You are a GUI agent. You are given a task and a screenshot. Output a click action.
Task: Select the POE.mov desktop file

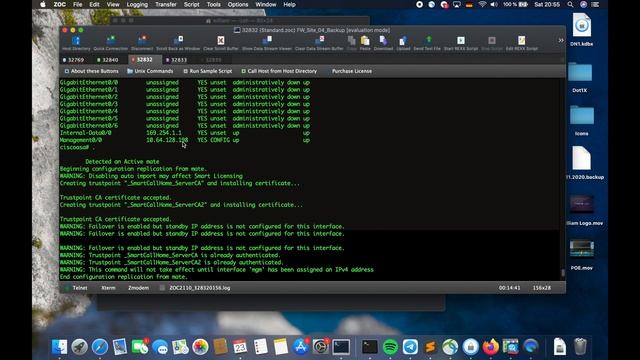click(582, 254)
